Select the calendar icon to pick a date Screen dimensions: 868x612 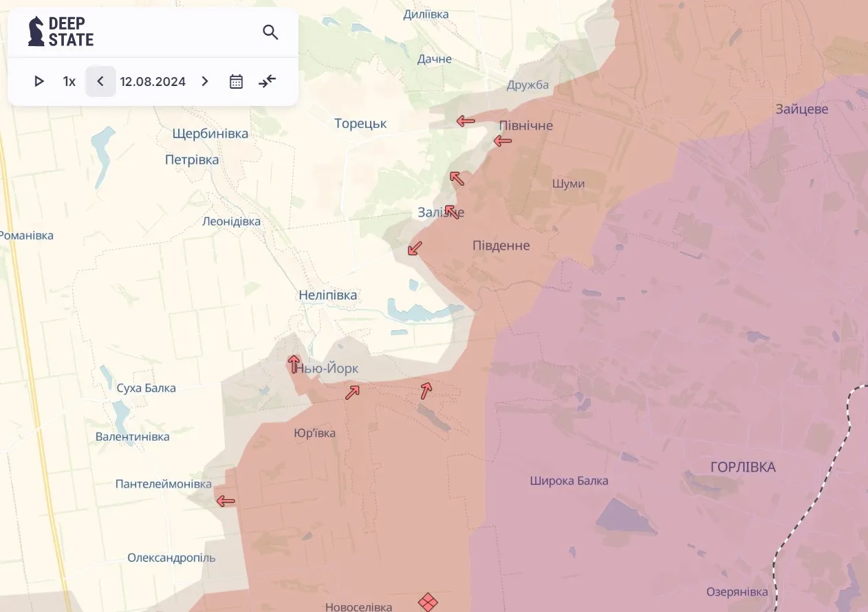[236, 81]
